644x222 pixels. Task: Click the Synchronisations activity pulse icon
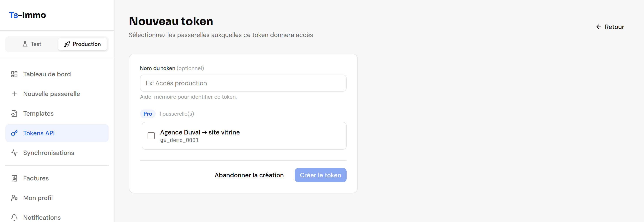(x=14, y=153)
